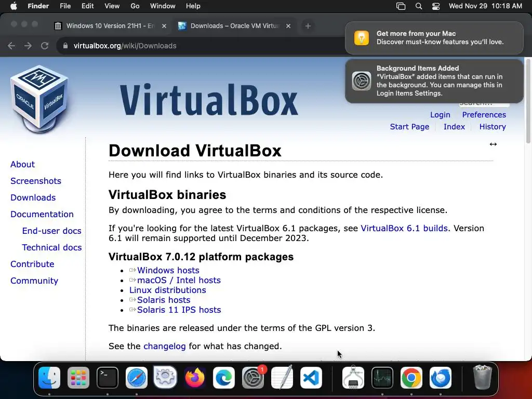The width and height of the screenshot is (532, 399).
Task: Open the Index link
Action: click(x=454, y=127)
